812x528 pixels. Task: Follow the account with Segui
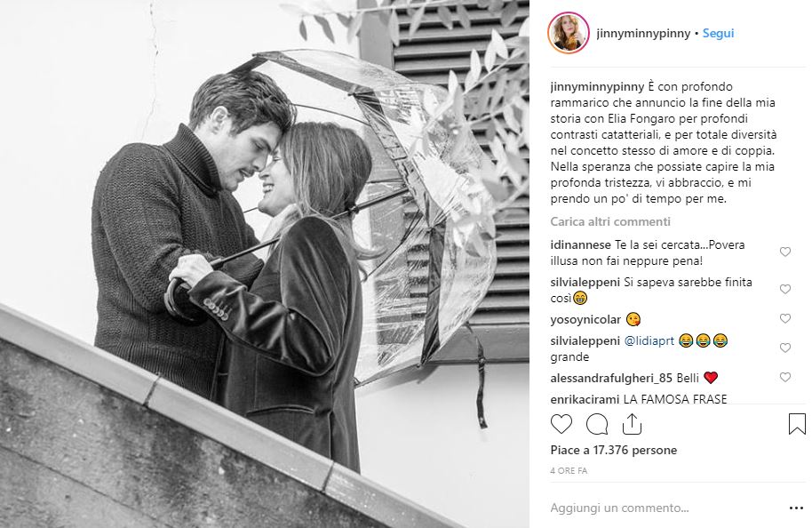(718, 33)
